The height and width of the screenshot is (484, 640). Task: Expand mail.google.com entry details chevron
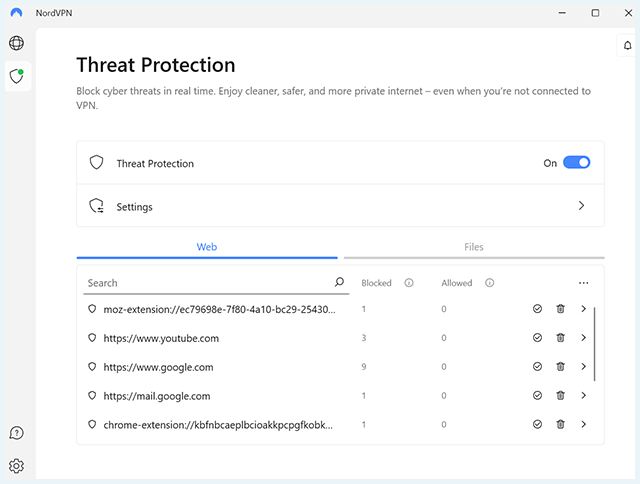pyautogui.click(x=583, y=395)
